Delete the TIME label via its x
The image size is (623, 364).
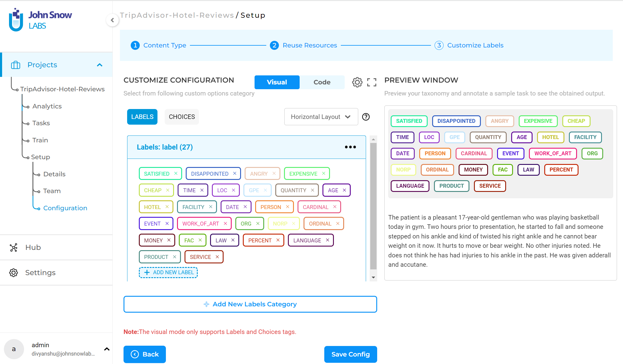202,190
